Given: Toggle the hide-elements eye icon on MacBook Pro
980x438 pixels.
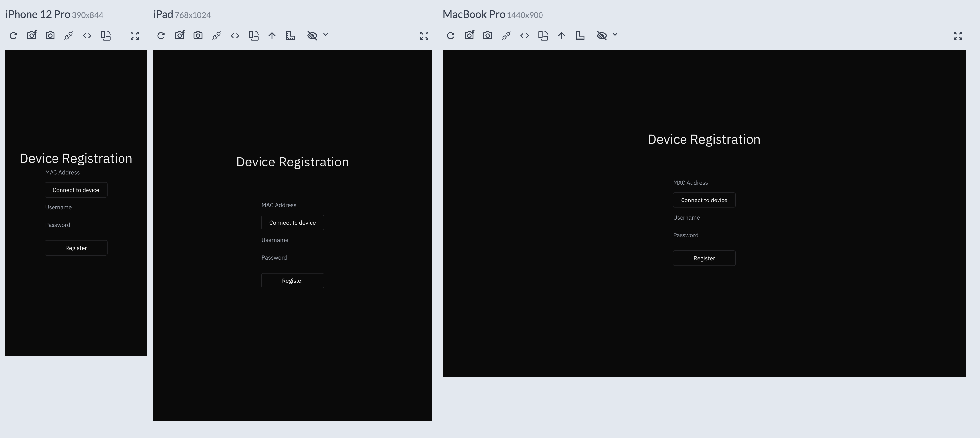Looking at the screenshot, I should tap(602, 35).
